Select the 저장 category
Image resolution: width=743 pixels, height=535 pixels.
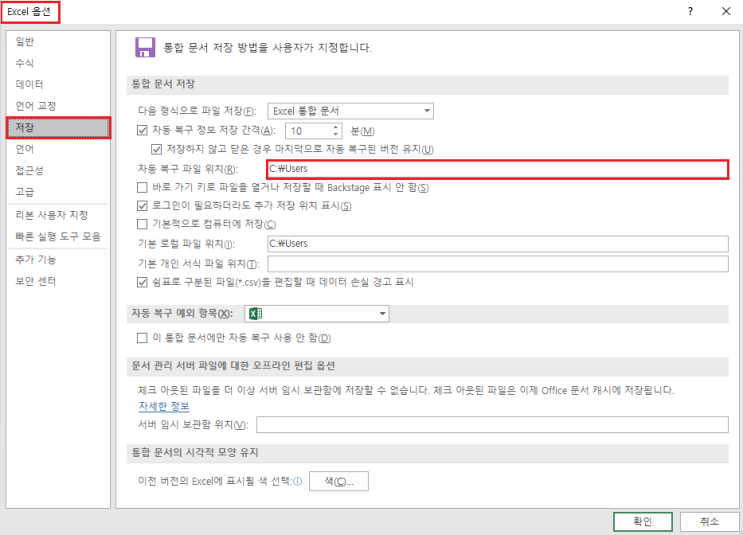[x=58, y=127]
